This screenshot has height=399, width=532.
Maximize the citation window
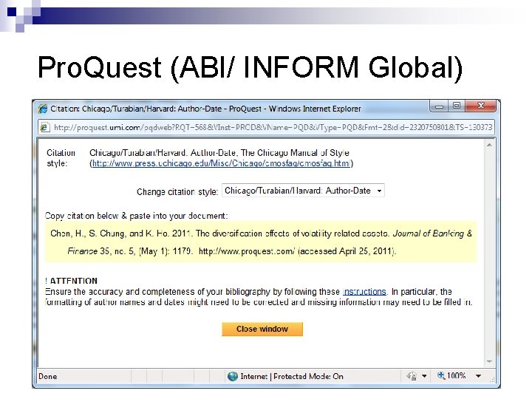[457, 106]
